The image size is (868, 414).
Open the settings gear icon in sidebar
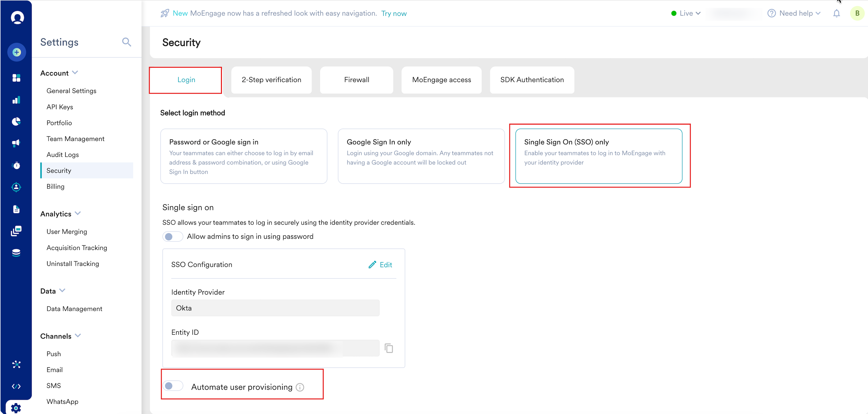[16, 408]
